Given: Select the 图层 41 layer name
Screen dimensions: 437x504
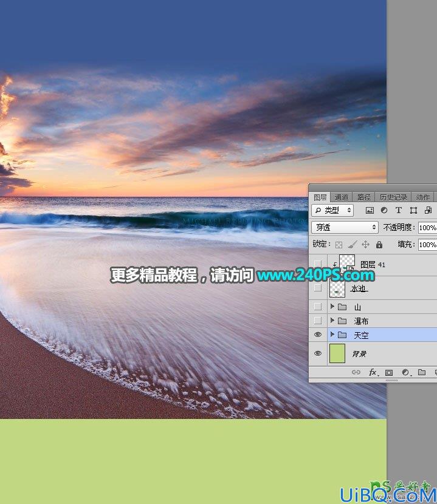Looking at the screenshot, I should coord(373,265).
